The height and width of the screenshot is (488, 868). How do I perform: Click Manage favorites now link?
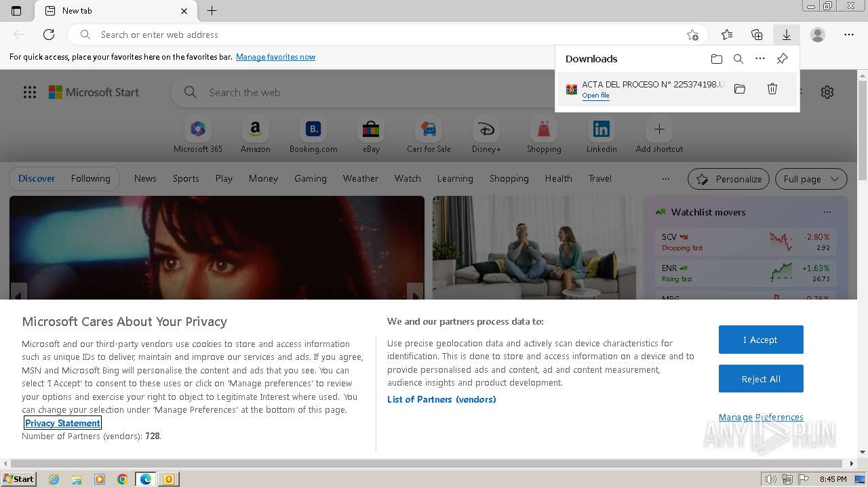[275, 57]
